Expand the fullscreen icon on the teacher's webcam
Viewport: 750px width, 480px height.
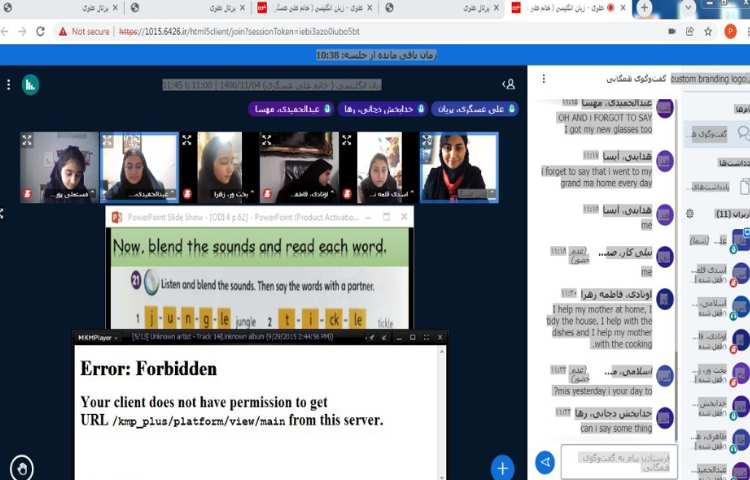click(427, 140)
